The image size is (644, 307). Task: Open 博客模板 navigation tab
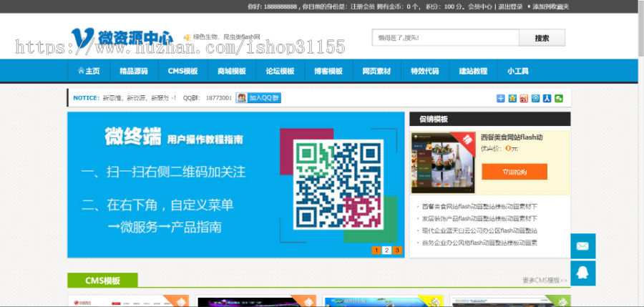tap(328, 71)
